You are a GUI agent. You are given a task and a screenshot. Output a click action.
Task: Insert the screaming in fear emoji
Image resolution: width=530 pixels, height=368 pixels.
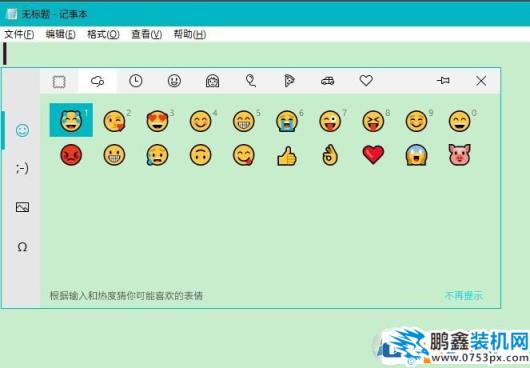[416, 155]
